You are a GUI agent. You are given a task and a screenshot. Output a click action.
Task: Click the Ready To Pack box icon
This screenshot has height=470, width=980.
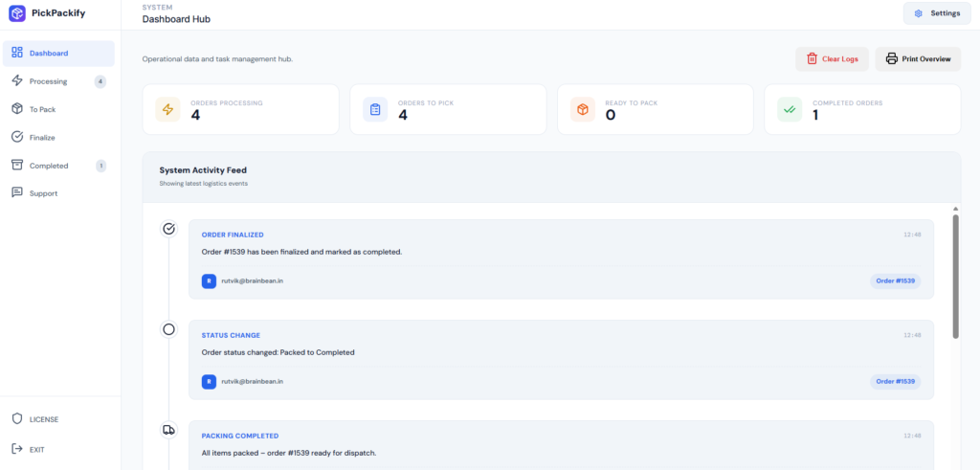[583, 109]
